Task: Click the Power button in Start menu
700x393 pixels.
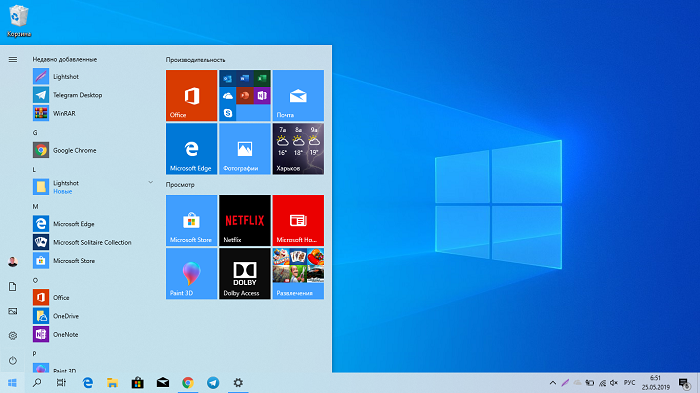Action: pyautogui.click(x=12, y=360)
